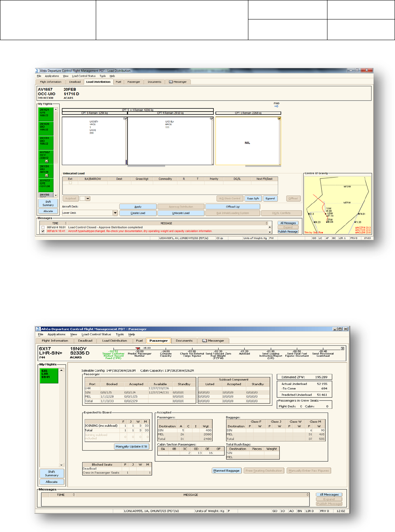This screenshot has width=395, height=532.
Task: Untick checkbox for Aircraft type/subtype changed message
Action: [43, 231]
